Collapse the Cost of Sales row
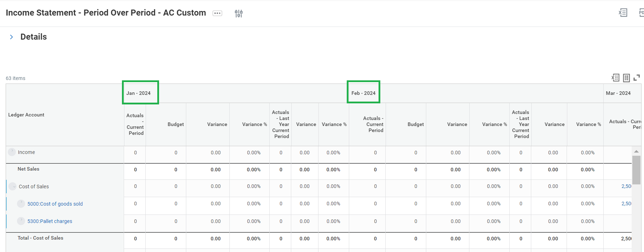The width and height of the screenshot is (644, 252). pyautogui.click(x=13, y=186)
